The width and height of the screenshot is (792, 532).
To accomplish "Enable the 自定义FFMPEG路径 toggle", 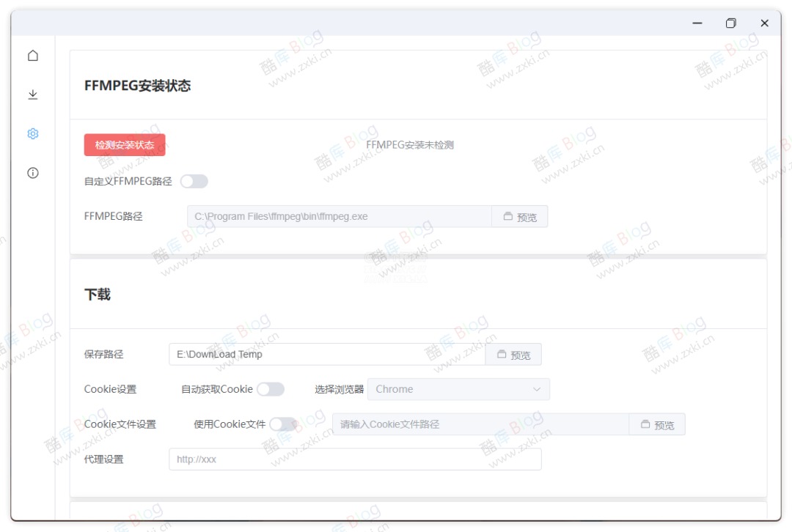I will (194, 181).
